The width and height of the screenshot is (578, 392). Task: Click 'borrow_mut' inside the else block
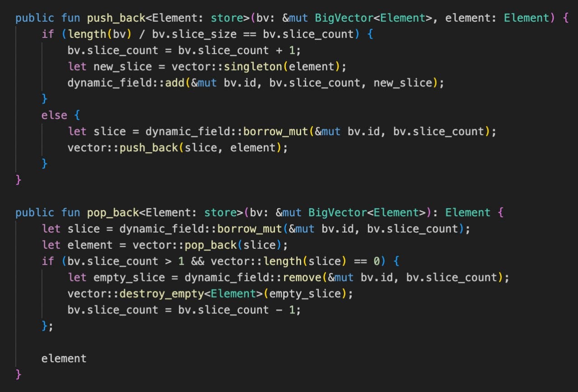275,131
